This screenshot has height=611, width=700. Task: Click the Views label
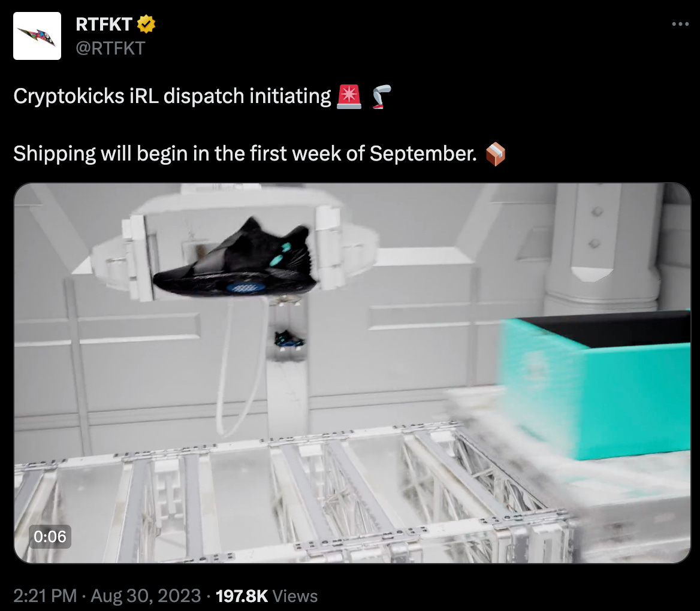pos(295,596)
